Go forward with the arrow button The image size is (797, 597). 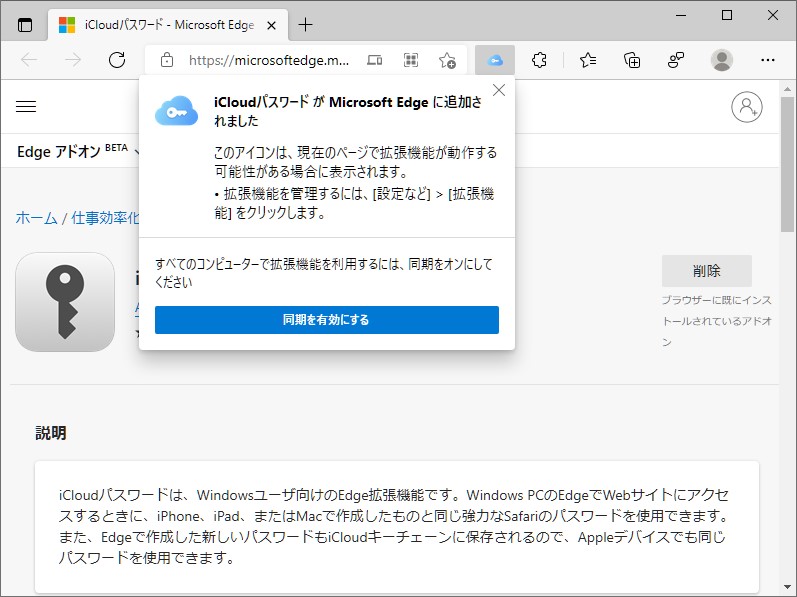pos(73,60)
